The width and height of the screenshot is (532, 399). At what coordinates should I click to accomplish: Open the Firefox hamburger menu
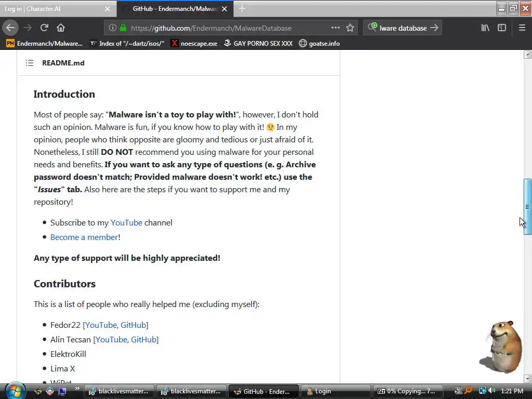[x=522, y=28]
